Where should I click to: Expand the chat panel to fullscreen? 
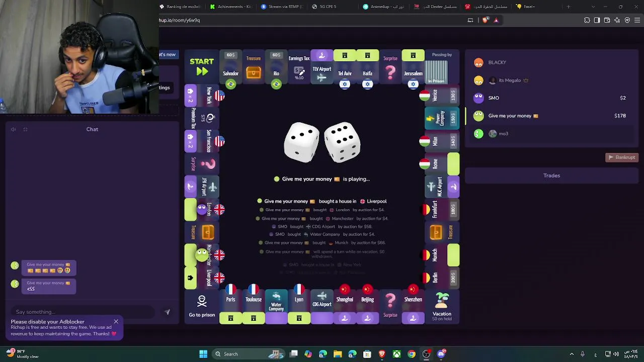25,129
